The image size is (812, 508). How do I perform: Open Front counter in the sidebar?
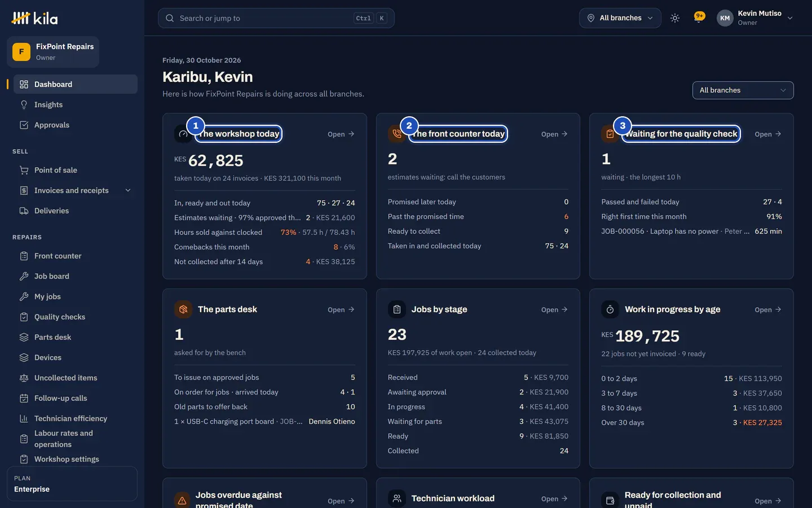(x=76, y=256)
